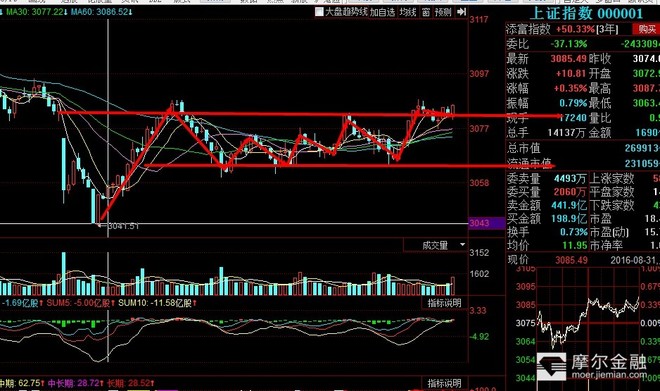Click the arrow-to-bar collapse panel icon
The height and width of the screenshot is (391, 660).
pos(461,12)
